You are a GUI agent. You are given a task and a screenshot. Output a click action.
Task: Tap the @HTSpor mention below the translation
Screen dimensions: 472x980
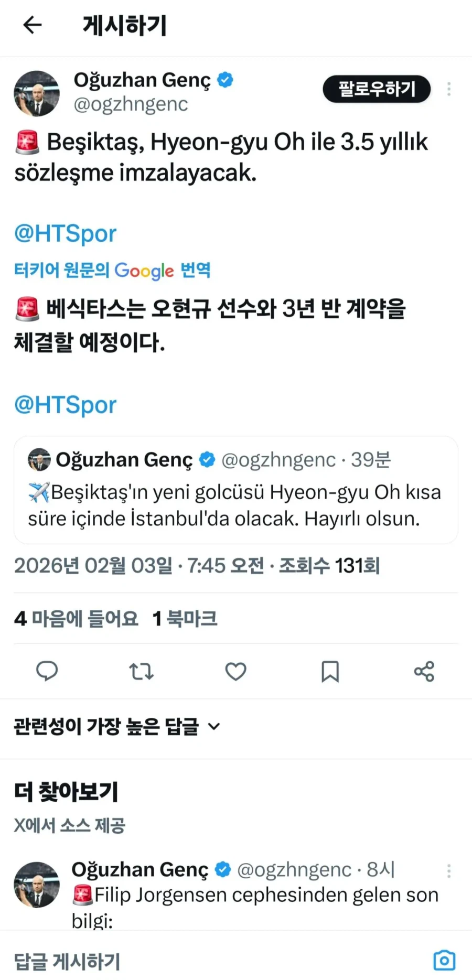(x=65, y=405)
